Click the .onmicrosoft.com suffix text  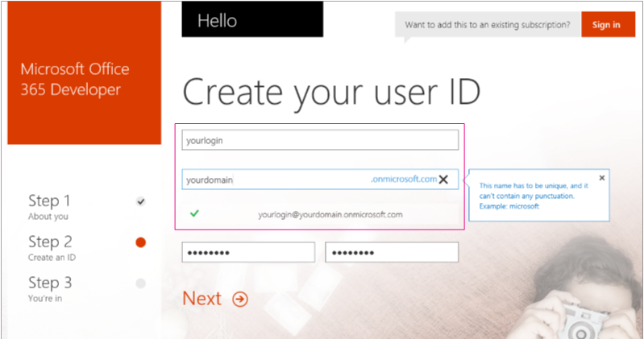pyautogui.click(x=404, y=179)
